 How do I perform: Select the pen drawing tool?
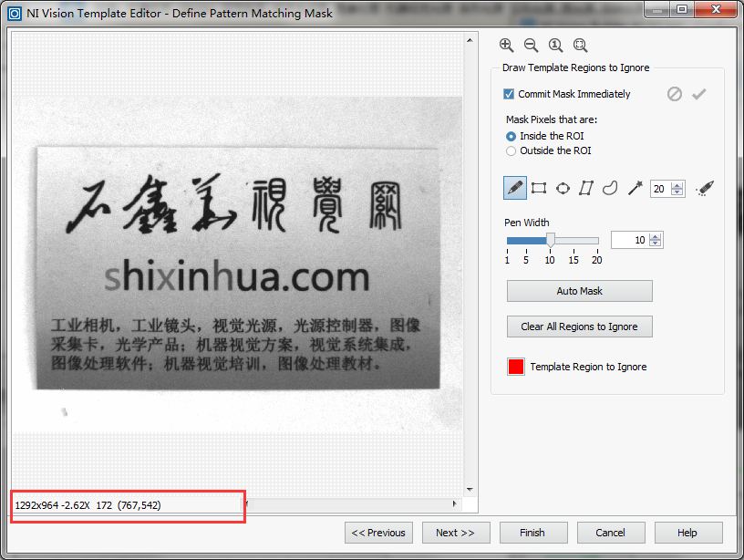pos(515,188)
